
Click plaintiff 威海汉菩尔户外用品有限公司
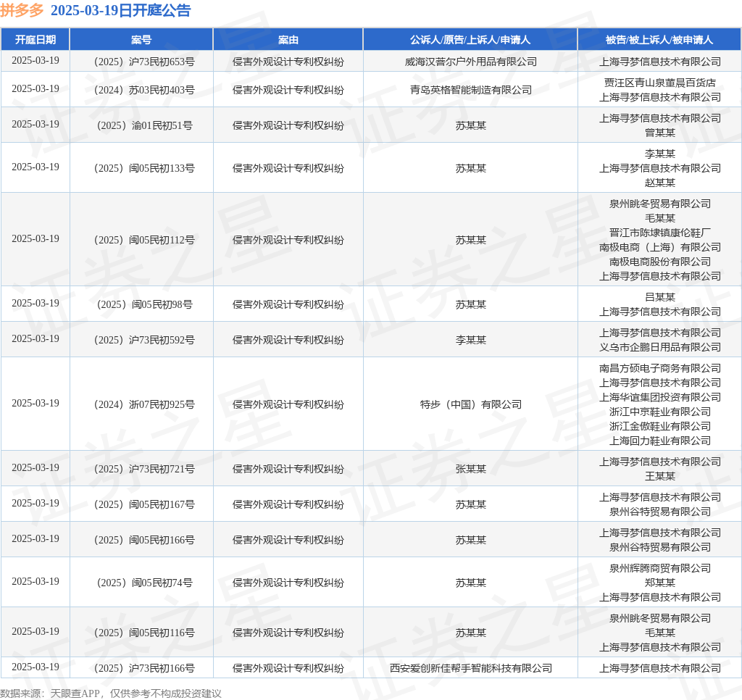click(x=471, y=62)
